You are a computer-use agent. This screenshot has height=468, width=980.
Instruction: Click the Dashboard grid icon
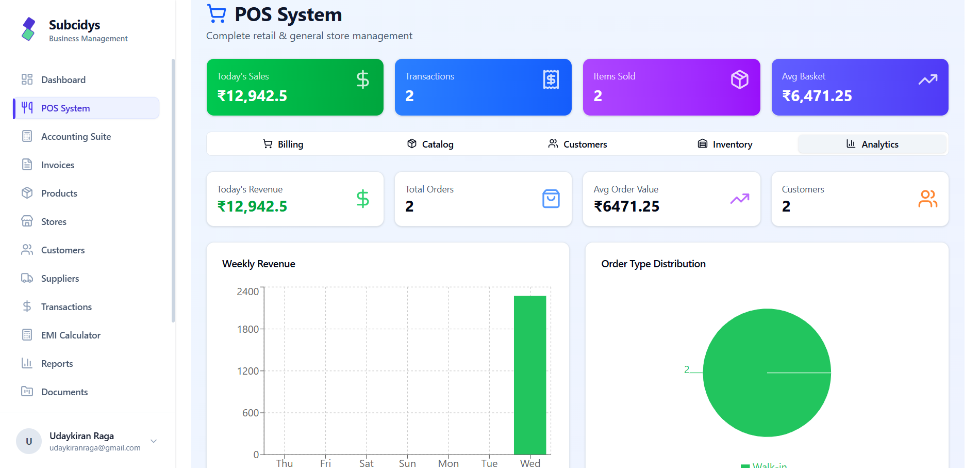pyautogui.click(x=27, y=79)
